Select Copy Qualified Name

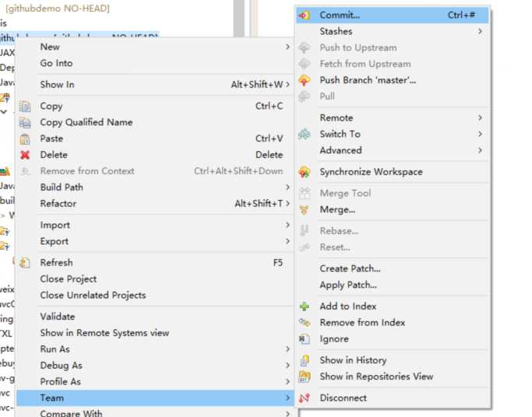(x=86, y=122)
